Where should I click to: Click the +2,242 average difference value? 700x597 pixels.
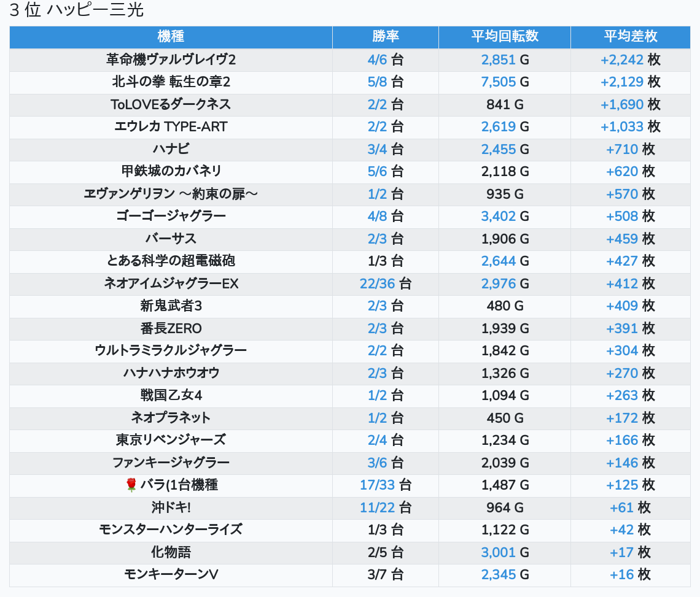coord(621,60)
